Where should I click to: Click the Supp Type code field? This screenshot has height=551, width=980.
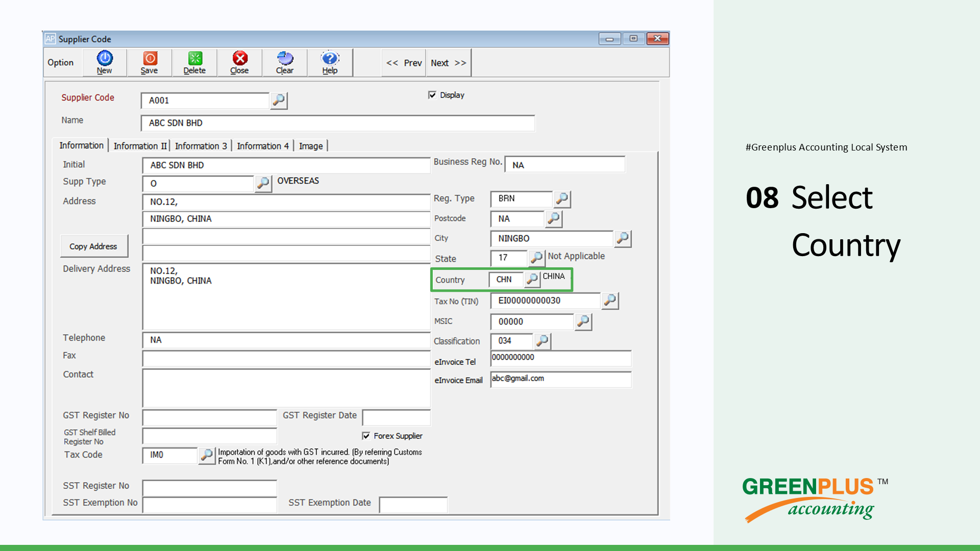click(198, 184)
